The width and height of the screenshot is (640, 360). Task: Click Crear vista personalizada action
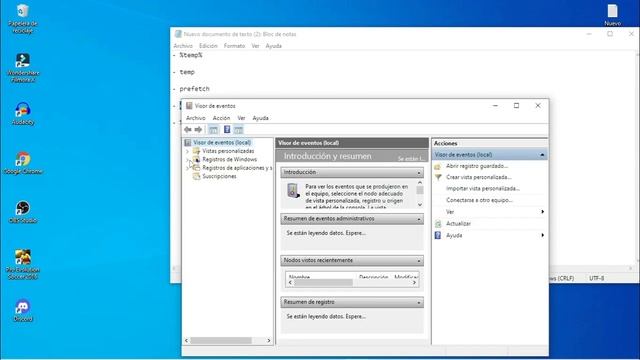[478, 177]
